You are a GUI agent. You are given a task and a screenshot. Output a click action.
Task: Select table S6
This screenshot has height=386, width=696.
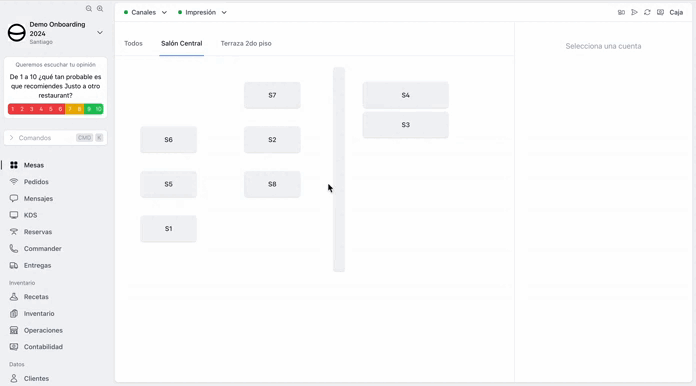point(168,140)
